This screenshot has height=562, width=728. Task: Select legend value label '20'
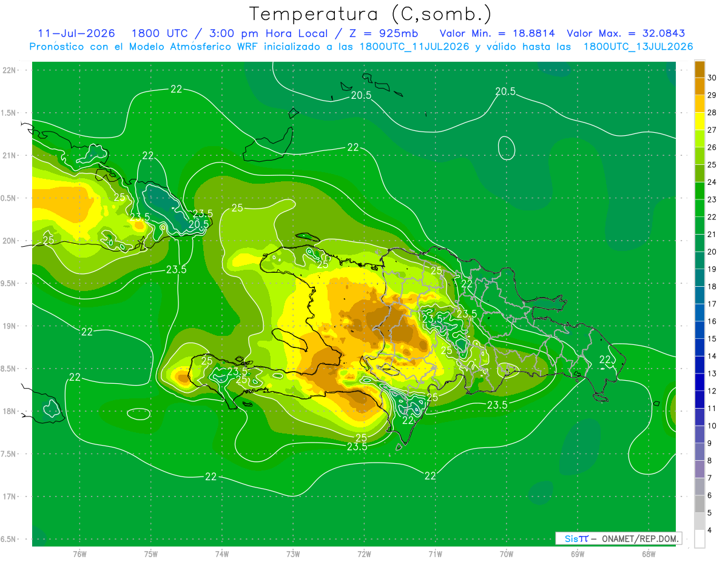pyautogui.click(x=712, y=252)
